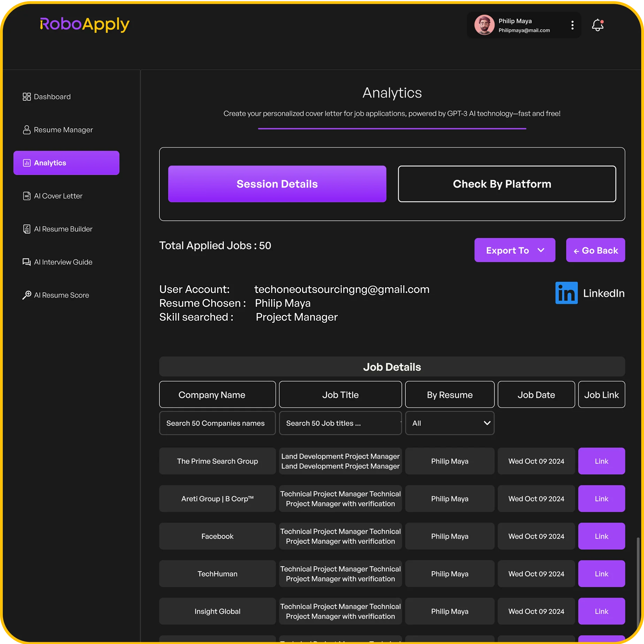Click the AI Resume Builder icon
The image size is (644, 644).
[x=26, y=229]
